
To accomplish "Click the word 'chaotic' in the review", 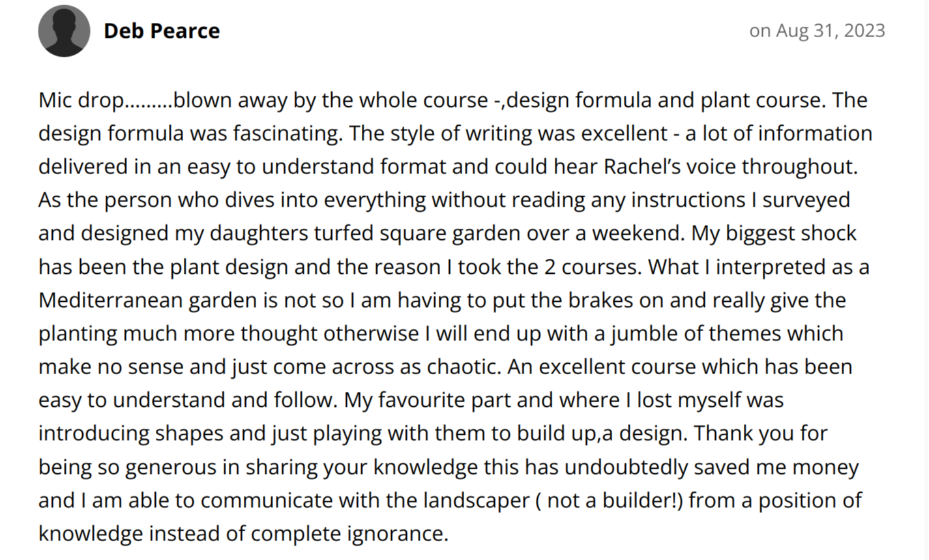I will click(463, 366).
